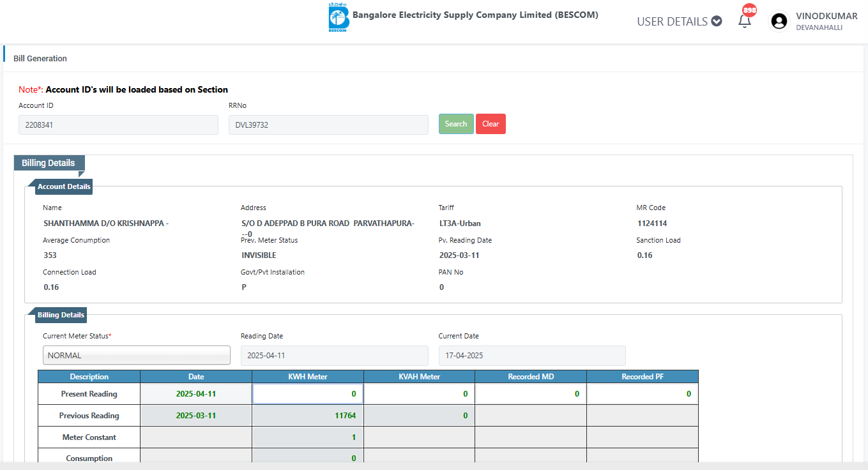Click the green Search button
Screen dimensions: 868x470
[456, 124]
